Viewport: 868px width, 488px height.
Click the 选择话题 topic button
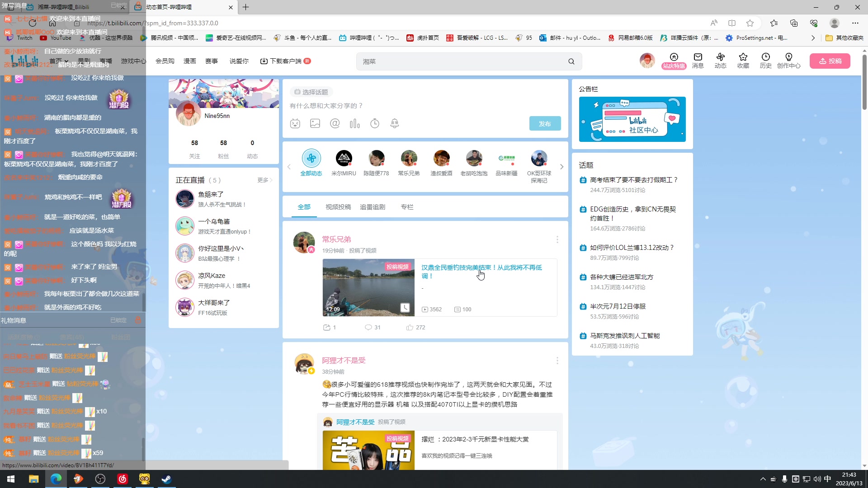click(311, 92)
